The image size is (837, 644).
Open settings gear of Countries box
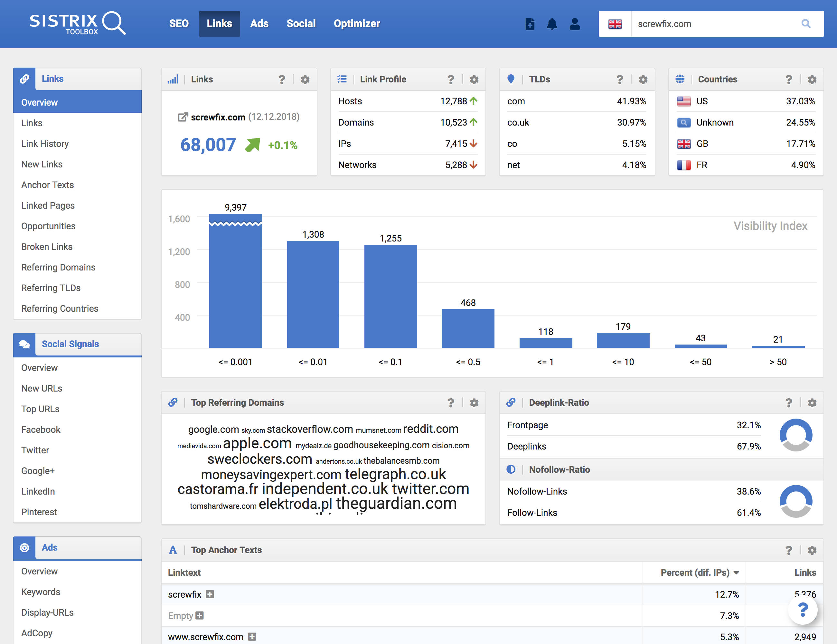[x=812, y=79]
